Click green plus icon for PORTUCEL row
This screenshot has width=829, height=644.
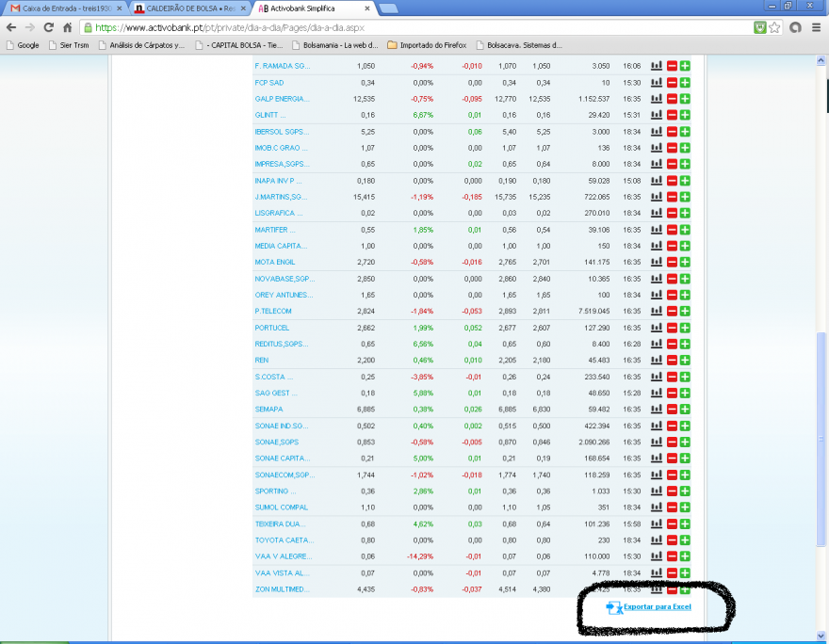(x=685, y=328)
